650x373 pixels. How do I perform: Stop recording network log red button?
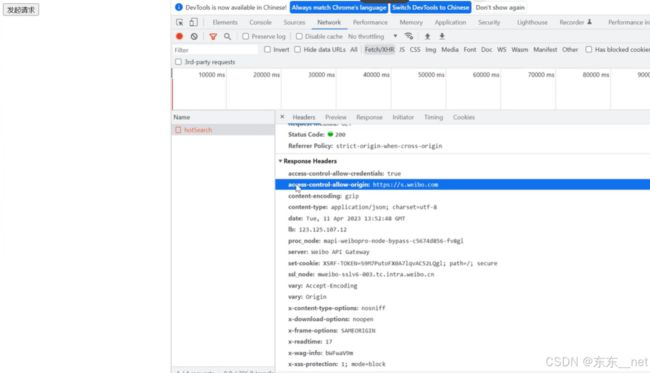pos(179,36)
